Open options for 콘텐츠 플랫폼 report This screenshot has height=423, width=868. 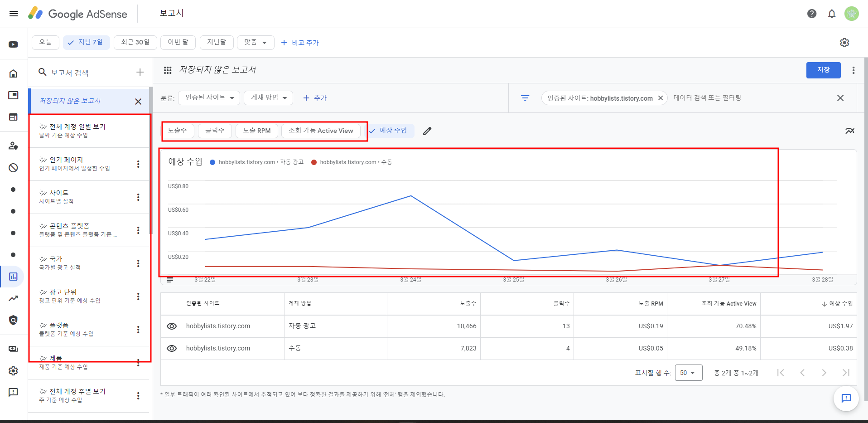click(138, 230)
